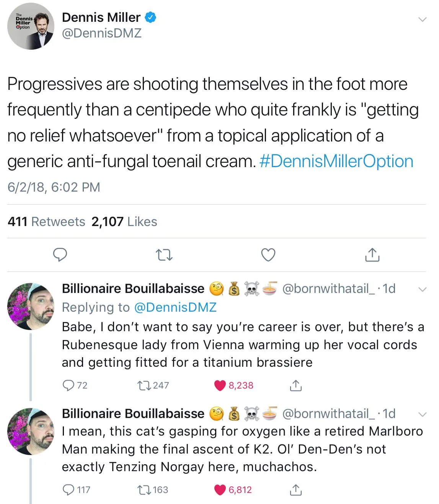Share the Rubenesque lady reply
Image resolution: width=439 pixels, height=504 pixels.
coord(295,385)
